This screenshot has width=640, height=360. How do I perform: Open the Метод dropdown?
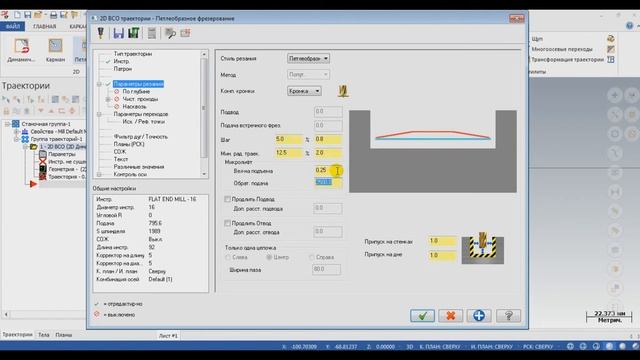[308, 74]
